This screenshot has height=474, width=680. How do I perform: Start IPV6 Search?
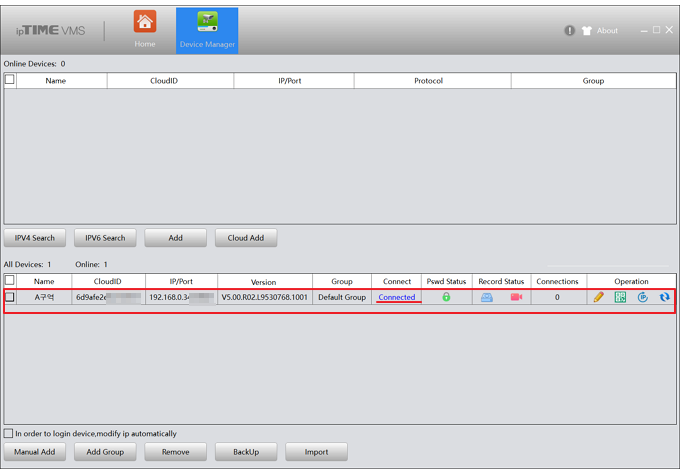105,238
